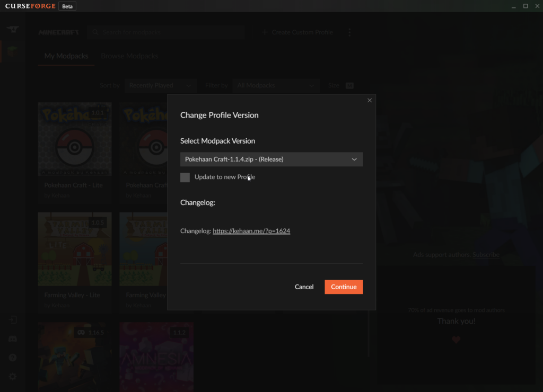543x392 pixels.
Task: Open the Recently Played sort dropdown
Action: pos(160,85)
